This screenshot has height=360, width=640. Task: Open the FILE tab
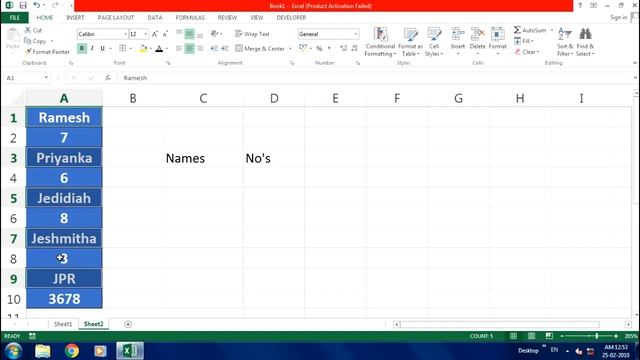[15, 18]
